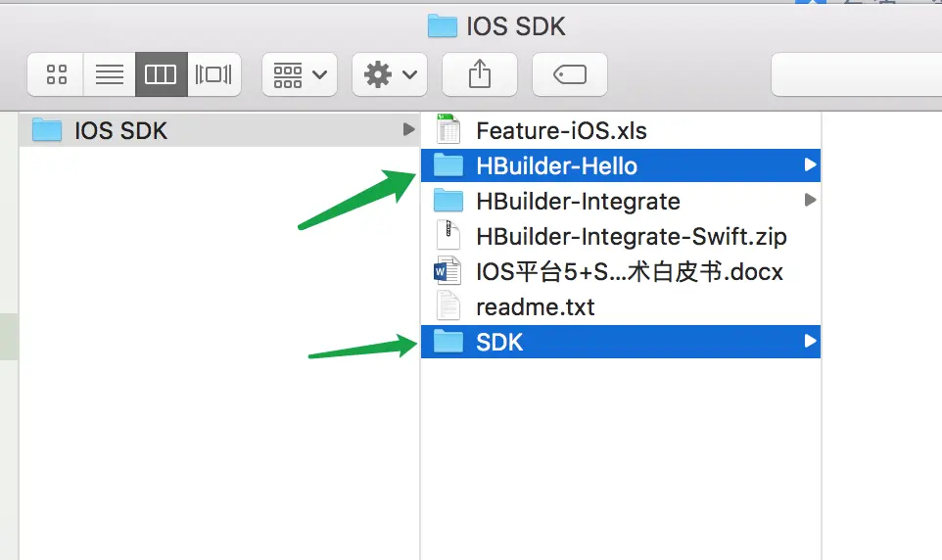Screen dimensions: 942x560
Task: Click the Share toolbar button
Action: [480, 74]
